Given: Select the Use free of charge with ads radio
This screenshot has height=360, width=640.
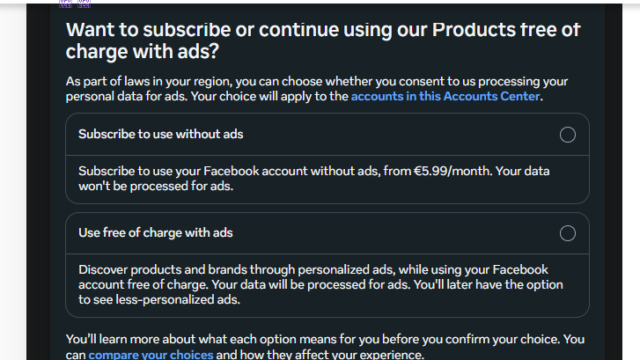Looking at the screenshot, I should click(567, 233).
